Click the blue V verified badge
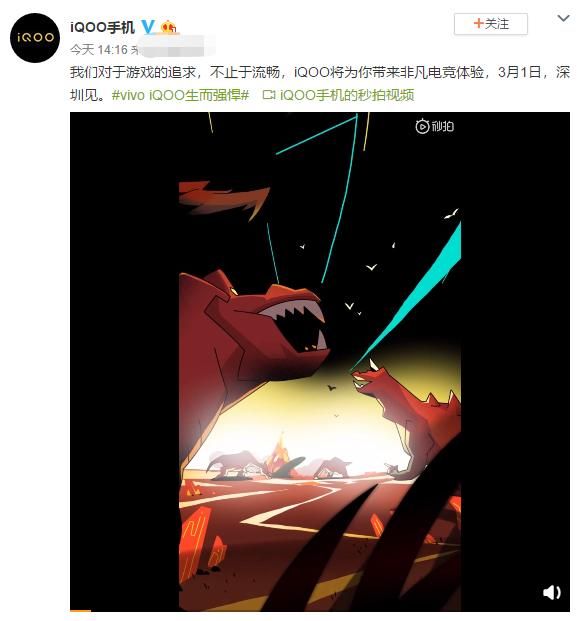Screen dimensions: 582x621 click(x=148, y=27)
